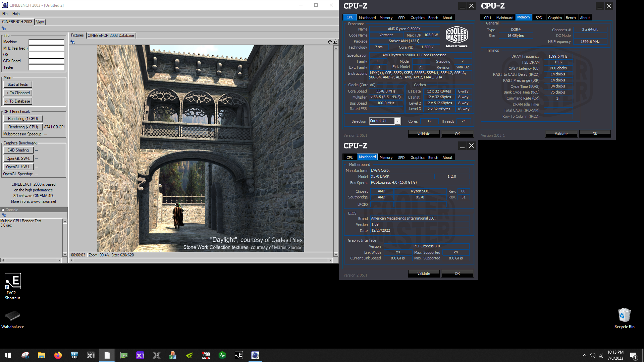Screen dimensions: 644x362
Task: Open the green graphics card icon on the taskbar
Action: click(x=124, y=355)
